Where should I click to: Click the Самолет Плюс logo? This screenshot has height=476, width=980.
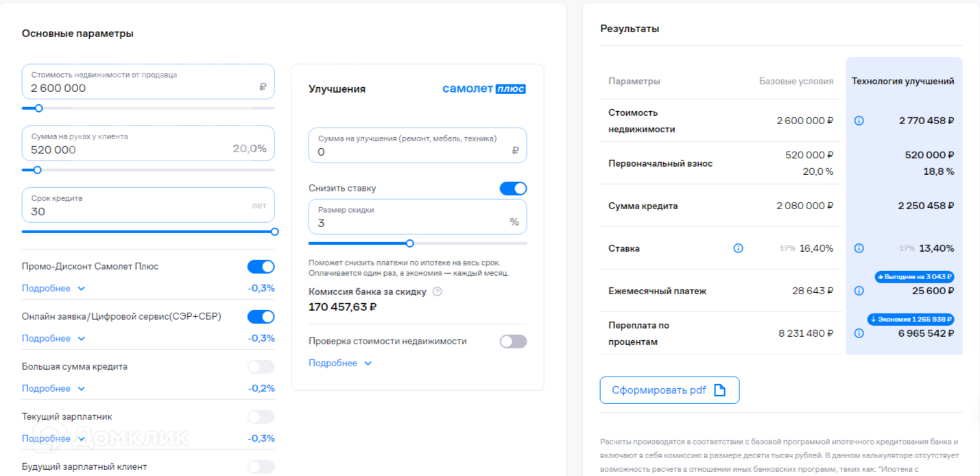click(484, 89)
